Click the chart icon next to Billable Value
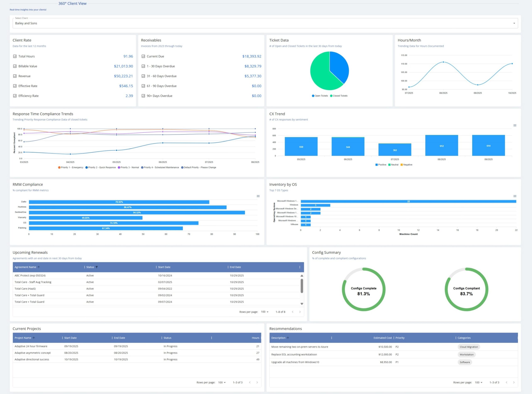This screenshot has height=394, width=532. tap(15, 66)
